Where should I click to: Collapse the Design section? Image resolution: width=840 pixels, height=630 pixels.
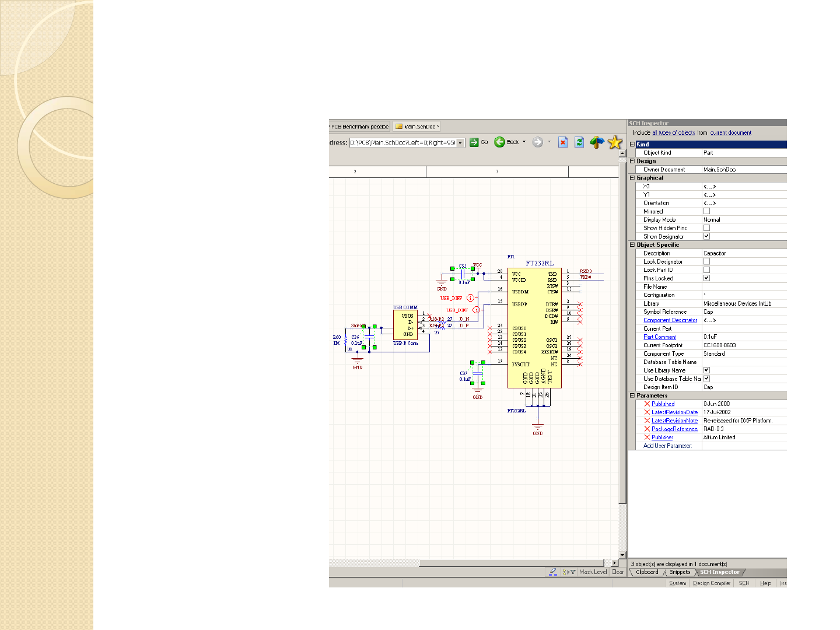pyautogui.click(x=632, y=161)
